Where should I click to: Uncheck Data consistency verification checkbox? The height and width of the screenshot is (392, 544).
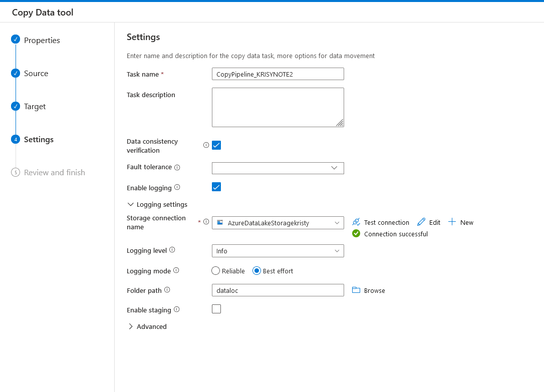click(216, 145)
